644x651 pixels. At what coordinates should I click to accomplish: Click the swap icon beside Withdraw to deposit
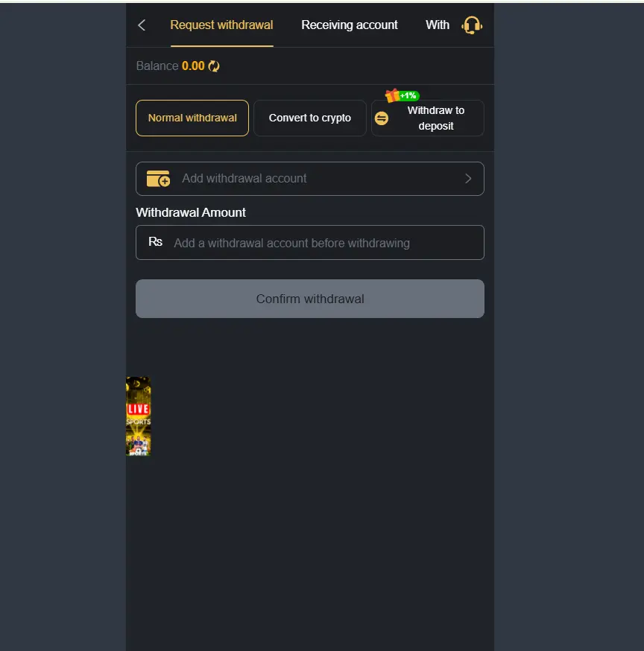pyautogui.click(x=382, y=118)
